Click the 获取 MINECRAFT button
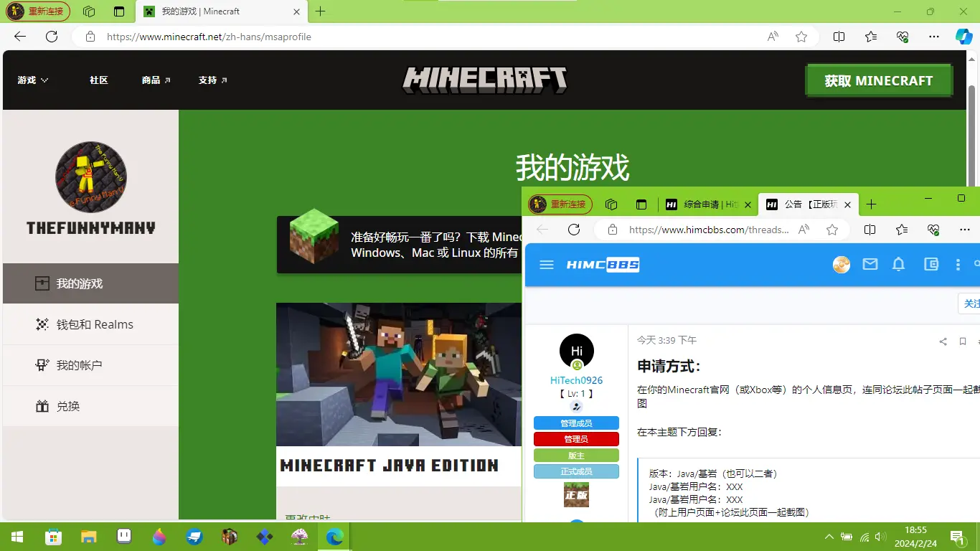The width and height of the screenshot is (980, 551). [878, 80]
